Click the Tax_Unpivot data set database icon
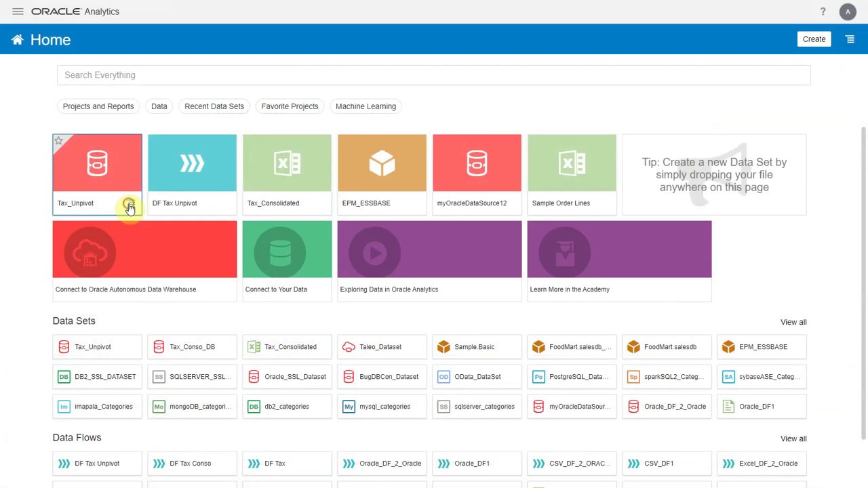The image size is (868, 488). [64, 347]
